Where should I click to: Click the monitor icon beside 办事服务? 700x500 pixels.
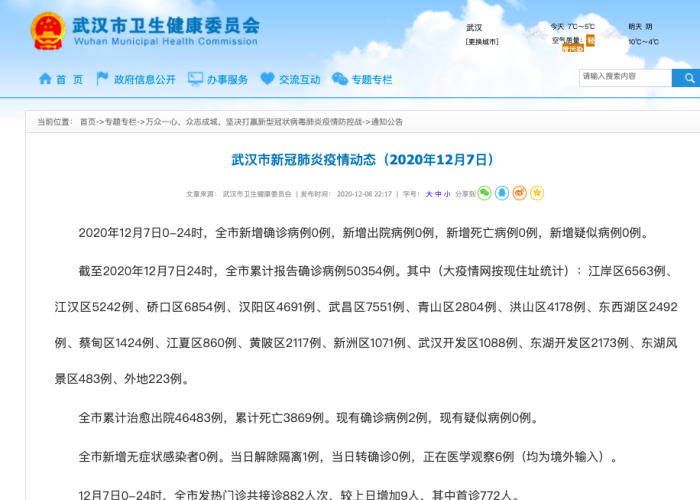(x=195, y=79)
